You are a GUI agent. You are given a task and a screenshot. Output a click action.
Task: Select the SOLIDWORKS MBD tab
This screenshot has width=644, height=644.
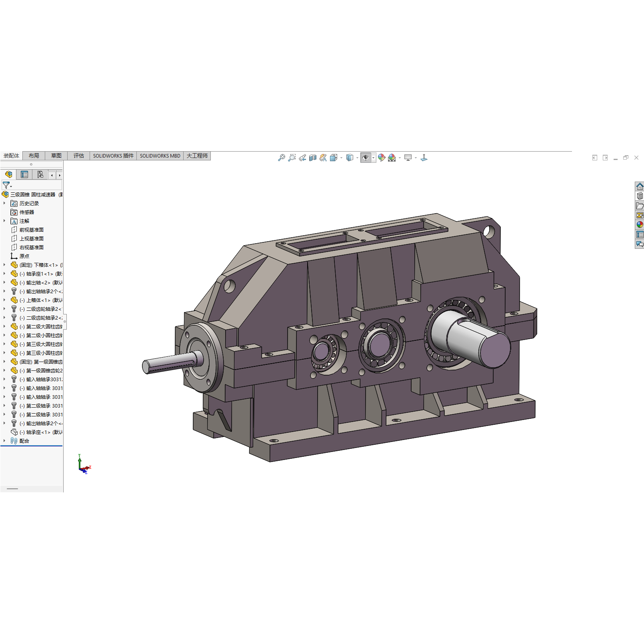point(160,156)
